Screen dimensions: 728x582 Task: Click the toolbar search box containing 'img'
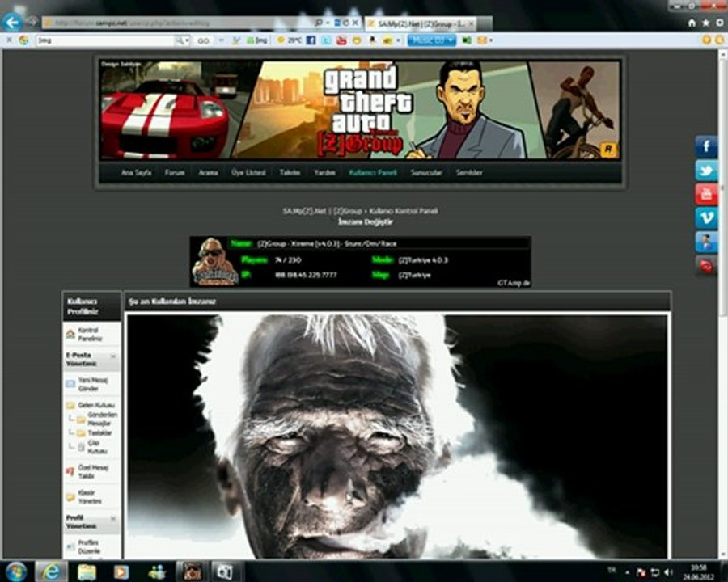(x=104, y=41)
